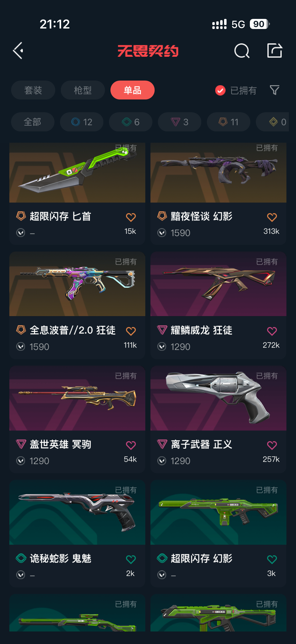
Task: Open the filter funnel icon
Action: [274, 90]
